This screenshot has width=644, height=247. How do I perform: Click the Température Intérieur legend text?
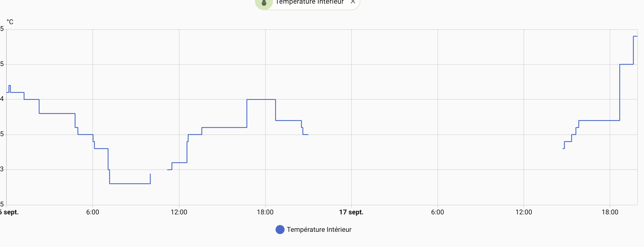pyautogui.click(x=319, y=230)
